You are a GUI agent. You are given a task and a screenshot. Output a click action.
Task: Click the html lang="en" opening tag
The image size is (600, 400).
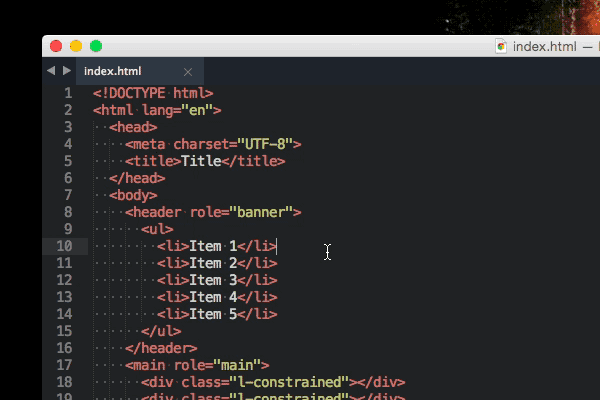click(x=157, y=110)
